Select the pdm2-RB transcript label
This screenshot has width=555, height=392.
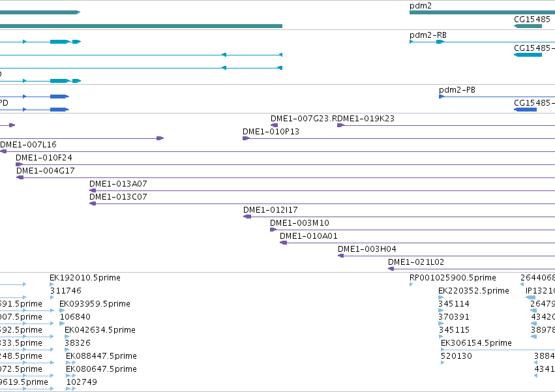[428, 35]
